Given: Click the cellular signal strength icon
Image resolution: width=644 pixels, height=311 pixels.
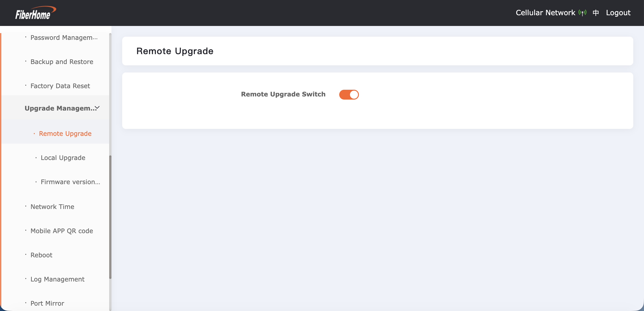Looking at the screenshot, I should click(x=582, y=13).
